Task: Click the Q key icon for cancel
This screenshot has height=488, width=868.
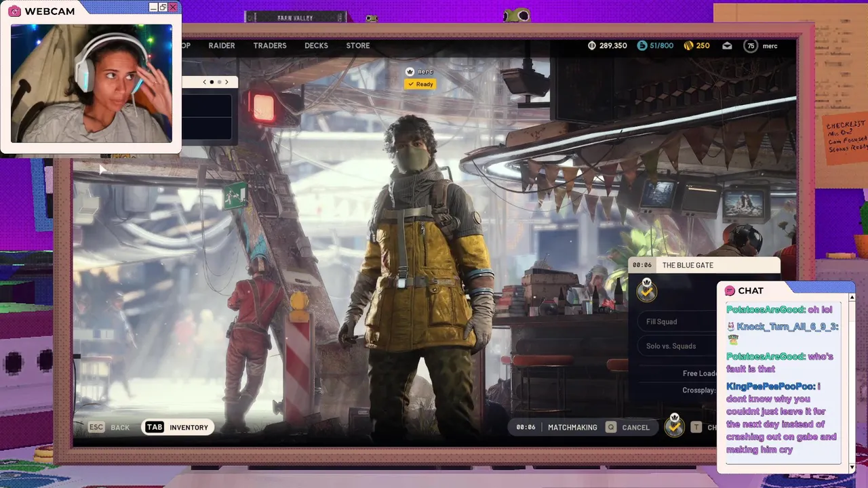Action: 611,427
